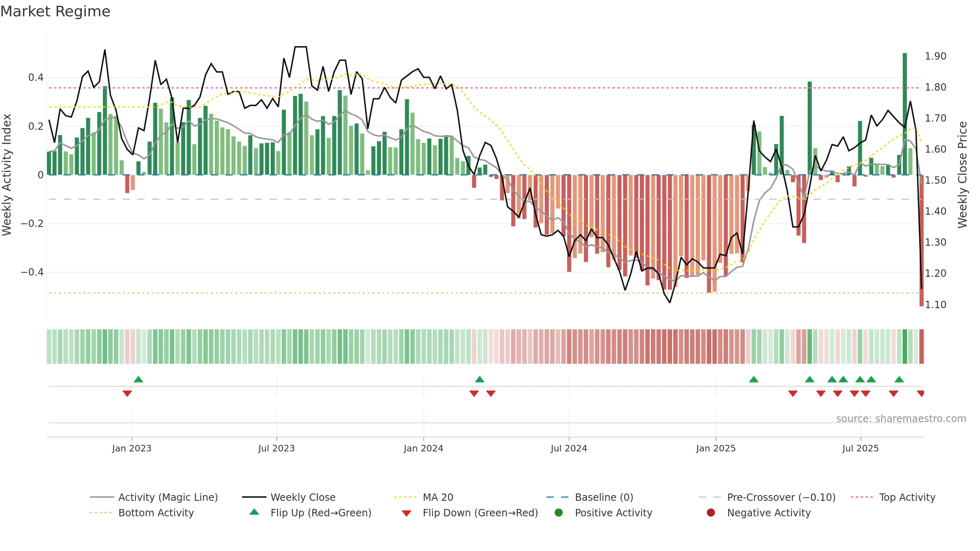This screenshot has height=551, width=980.
Task: Click the 1.50 price tick label
Action: [935, 180]
